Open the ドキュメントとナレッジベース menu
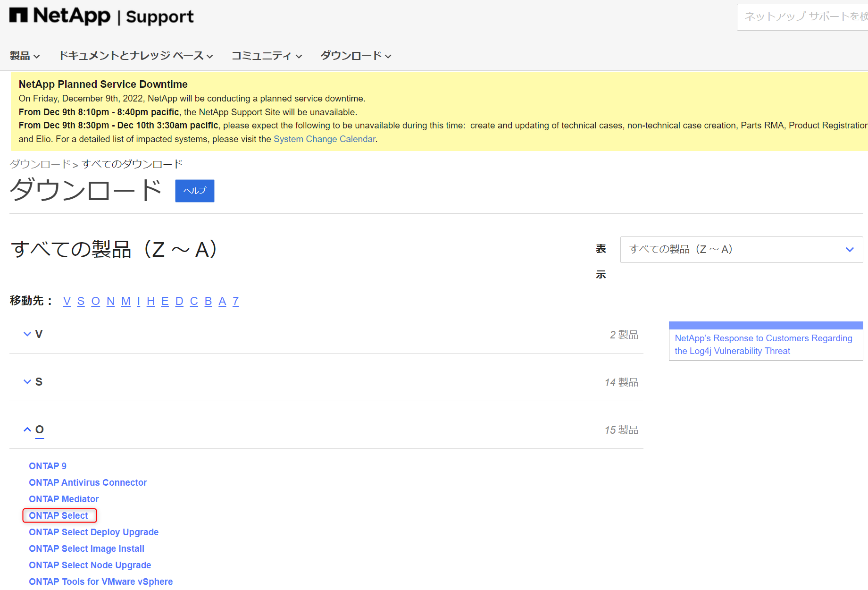The width and height of the screenshot is (868, 590). click(x=135, y=55)
